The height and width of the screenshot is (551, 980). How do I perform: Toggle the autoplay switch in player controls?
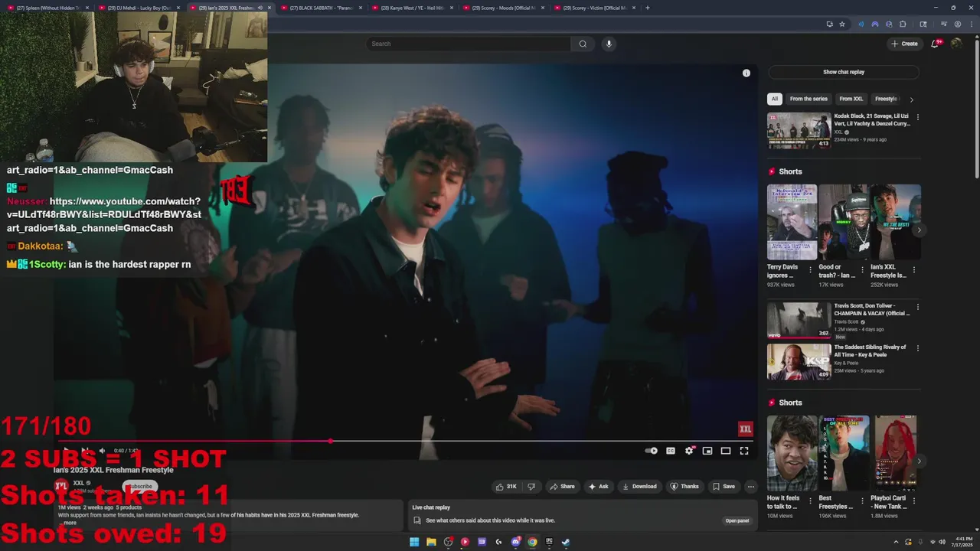click(x=651, y=451)
